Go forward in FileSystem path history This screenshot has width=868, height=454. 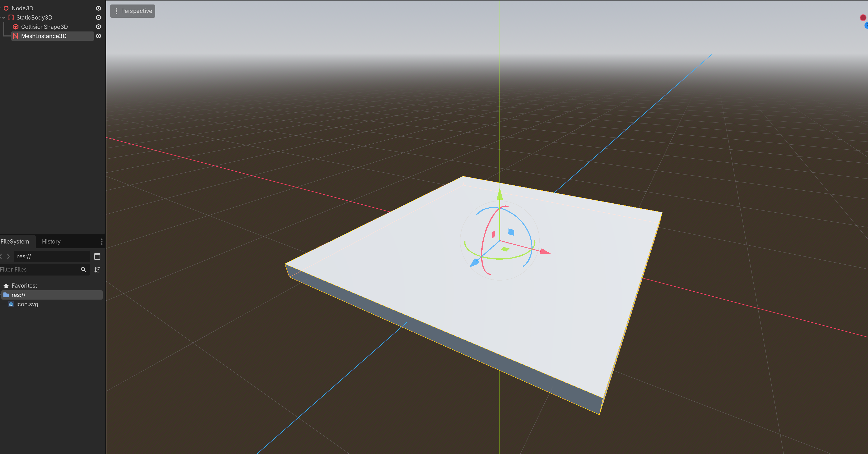tap(8, 256)
